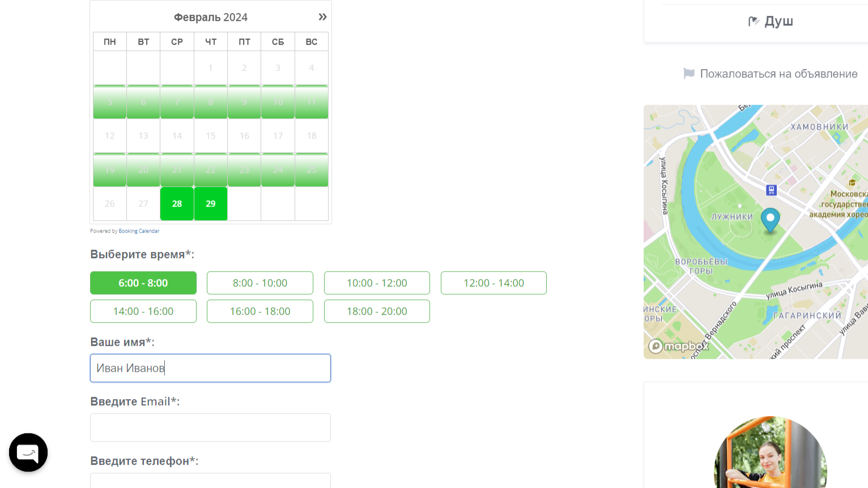Select the 14:00 - 16:00 time slot
This screenshot has width=868, height=488.
coord(143,311)
